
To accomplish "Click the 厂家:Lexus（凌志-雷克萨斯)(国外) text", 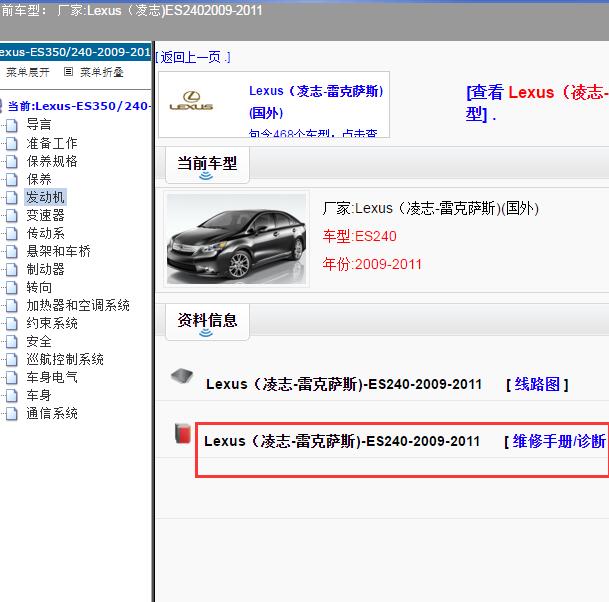I will point(431,209).
